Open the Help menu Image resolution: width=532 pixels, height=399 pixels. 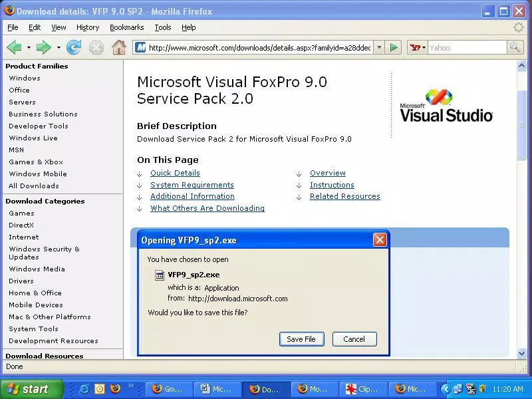(x=189, y=27)
